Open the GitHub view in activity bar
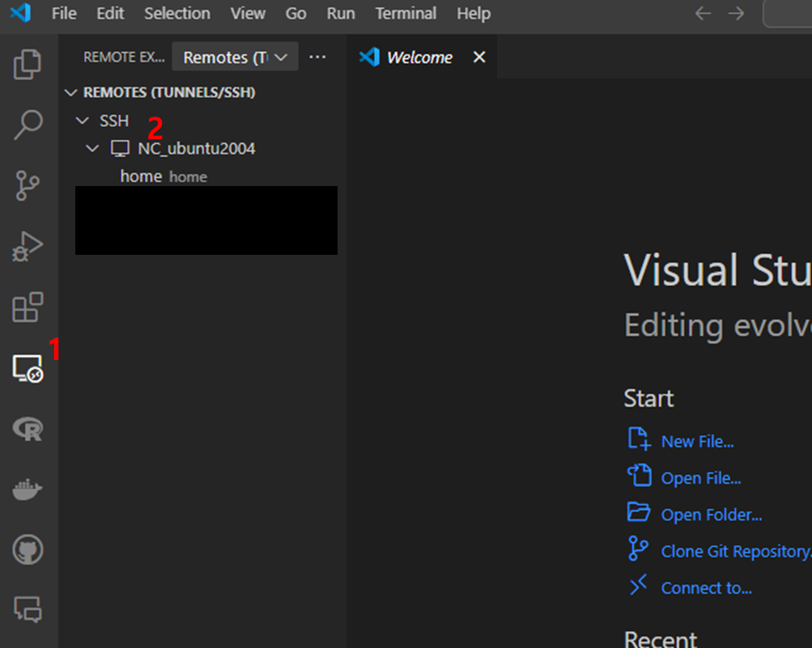The width and height of the screenshot is (812, 648). click(28, 549)
